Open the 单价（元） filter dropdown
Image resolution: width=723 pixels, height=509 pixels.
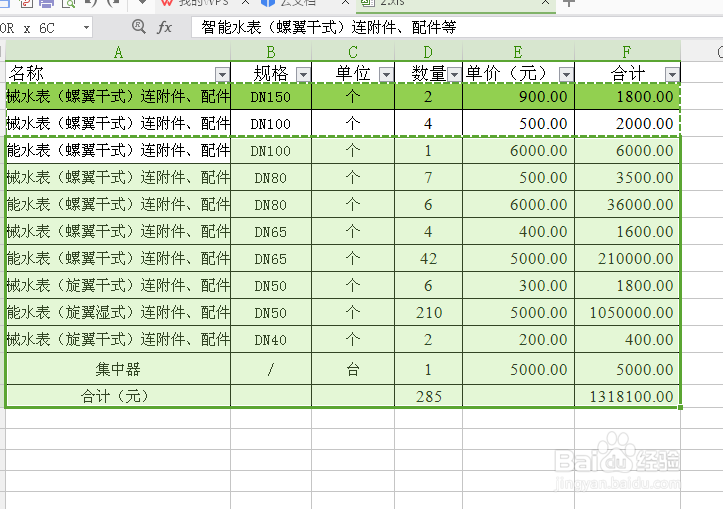(566, 74)
